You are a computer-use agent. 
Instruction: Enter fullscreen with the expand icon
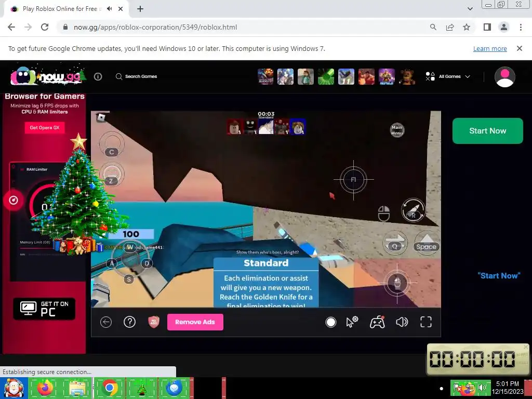pyautogui.click(x=426, y=322)
